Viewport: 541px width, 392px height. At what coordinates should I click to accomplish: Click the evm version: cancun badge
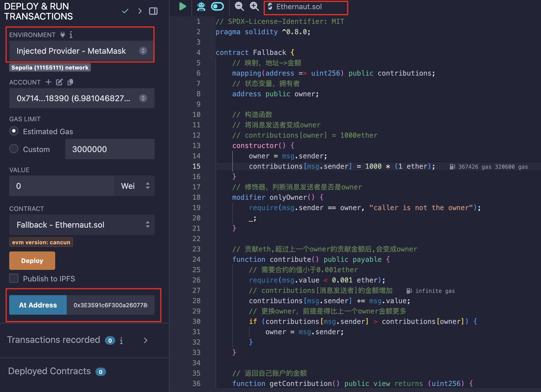click(41, 242)
